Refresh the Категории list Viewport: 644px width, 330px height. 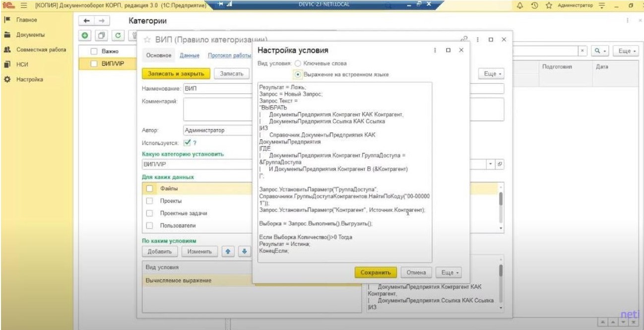tap(118, 36)
